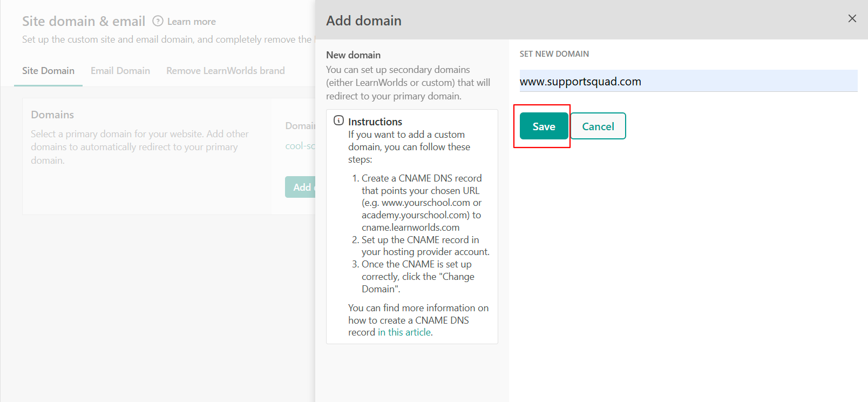Click the partially hidden Add domain button

(301, 187)
